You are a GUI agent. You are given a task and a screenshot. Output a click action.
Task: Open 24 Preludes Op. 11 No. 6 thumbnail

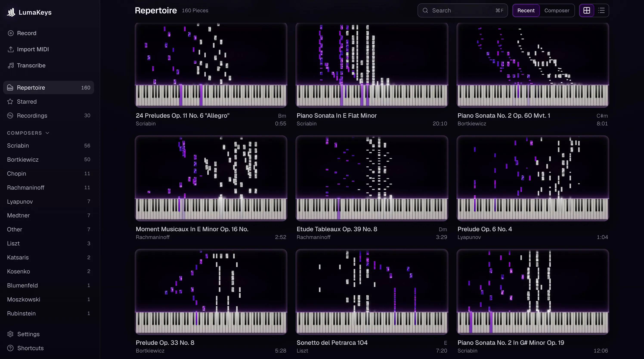(x=211, y=65)
